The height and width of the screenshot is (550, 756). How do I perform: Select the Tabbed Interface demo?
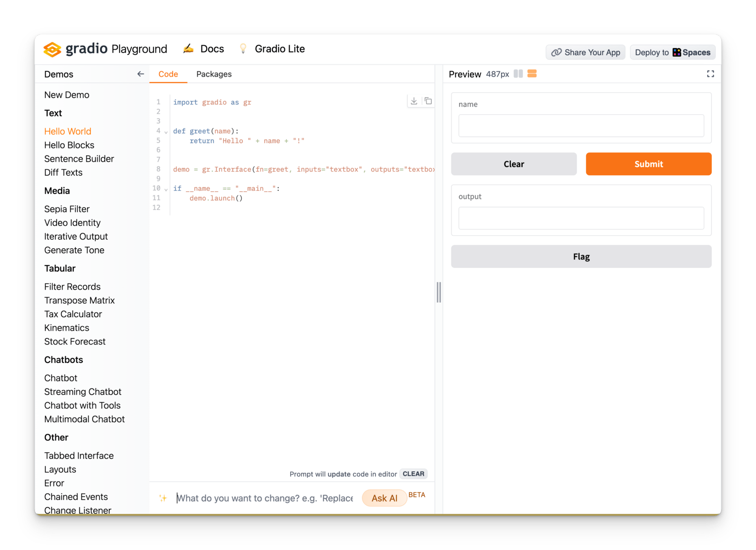[79, 456]
